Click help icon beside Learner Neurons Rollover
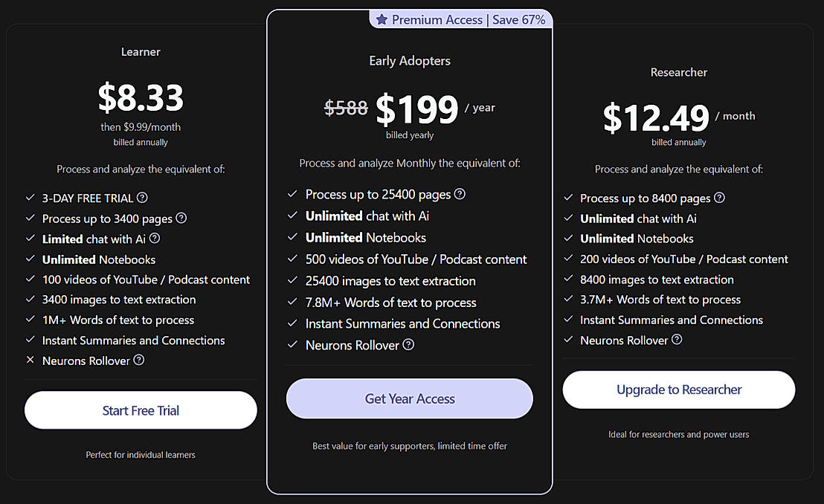 coord(139,361)
